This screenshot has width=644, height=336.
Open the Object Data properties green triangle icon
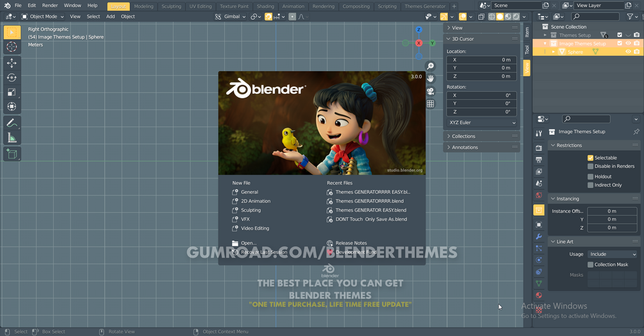[539, 283]
